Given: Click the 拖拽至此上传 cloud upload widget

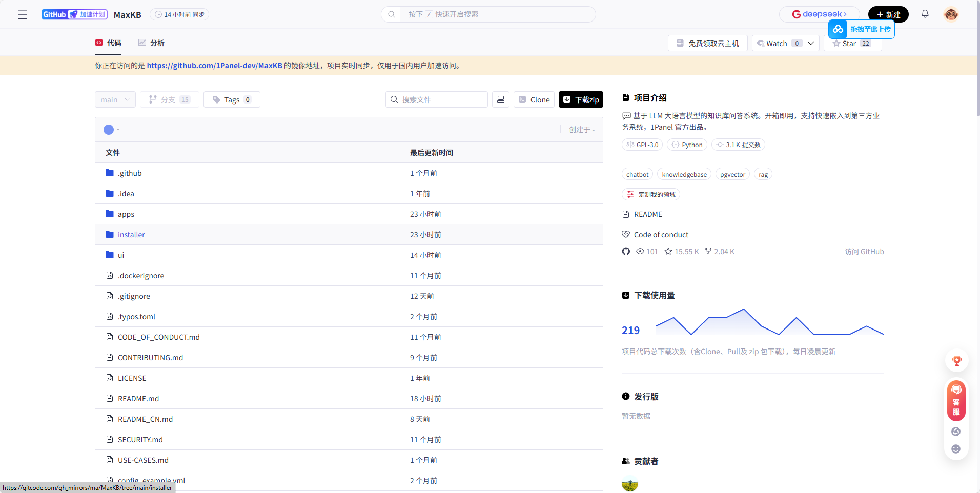Looking at the screenshot, I should 862,29.
